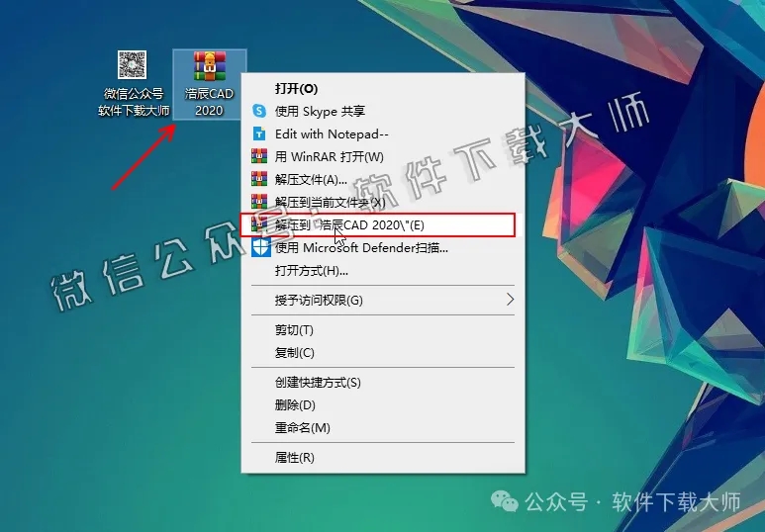Viewport: 765px width, 532px height.
Task: Select the 浩辰CAD 2020 archive desktop icon
Action: [209, 84]
